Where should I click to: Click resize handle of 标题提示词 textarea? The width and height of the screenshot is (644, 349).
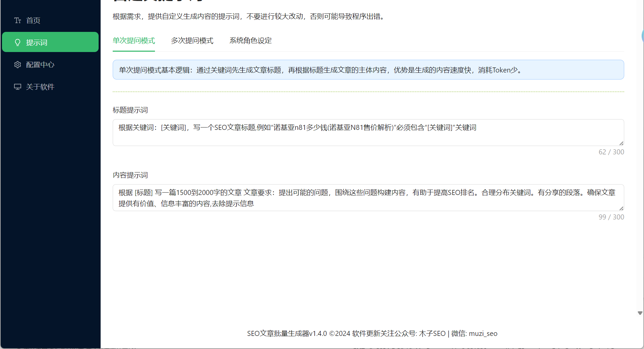[621, 143]
